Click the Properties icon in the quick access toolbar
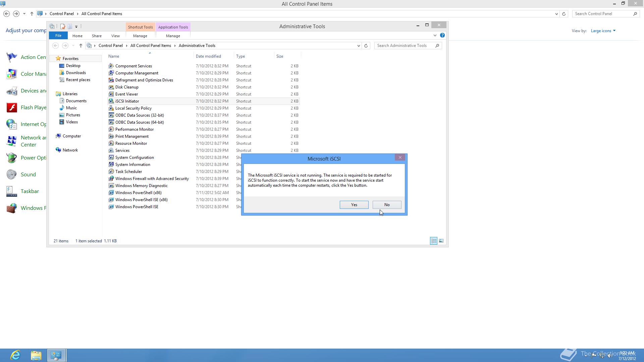This screenshot has width=644, height=362. [x=62, y=26]
